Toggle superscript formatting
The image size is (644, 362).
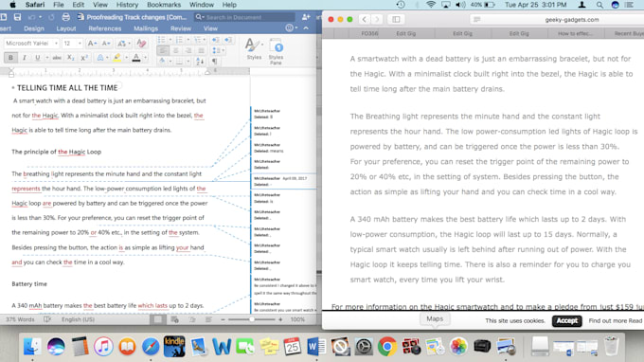84,58
